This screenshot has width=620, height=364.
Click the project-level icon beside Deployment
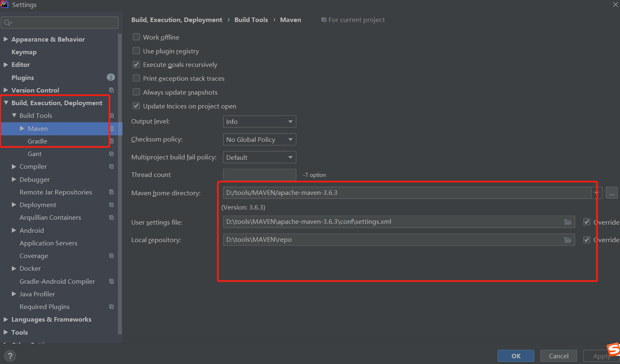[x=111, y=205]
